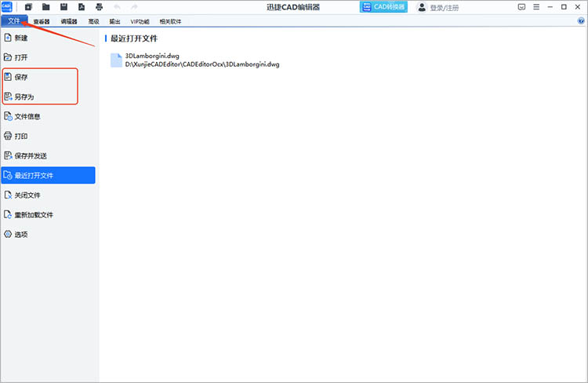
Task: Open 选项 settings in the sidebar
Action: coord(48,235)
